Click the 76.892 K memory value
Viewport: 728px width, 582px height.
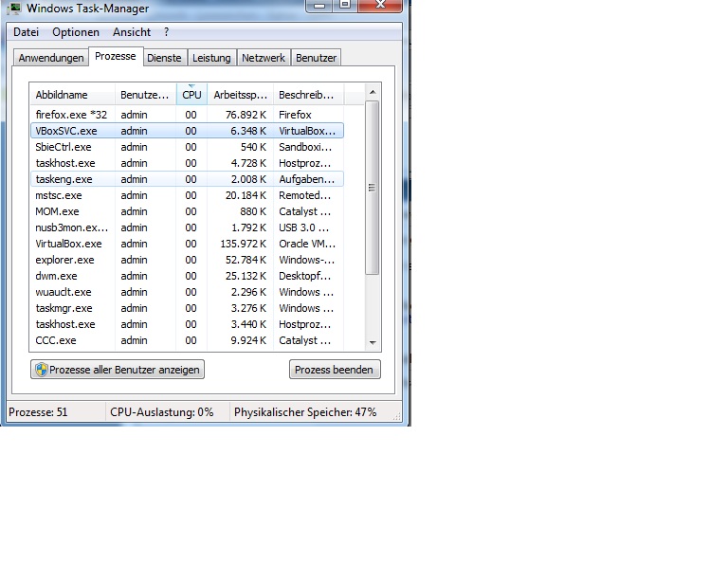tap(246, 115)
